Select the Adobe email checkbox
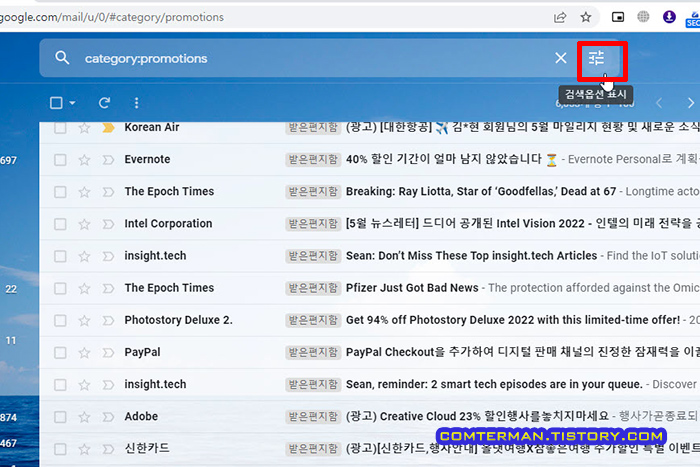Screen dimensions: 700x467 pyautogui.click(x=60, y=417)
